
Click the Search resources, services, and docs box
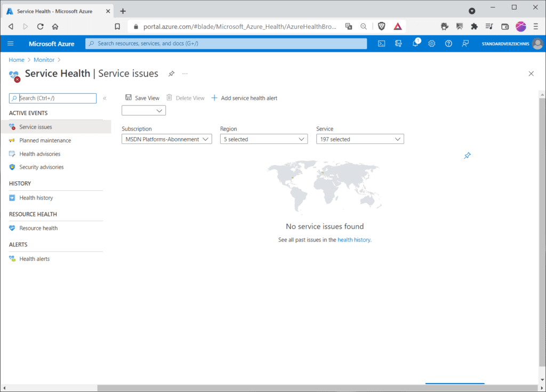tap(226, 44)
